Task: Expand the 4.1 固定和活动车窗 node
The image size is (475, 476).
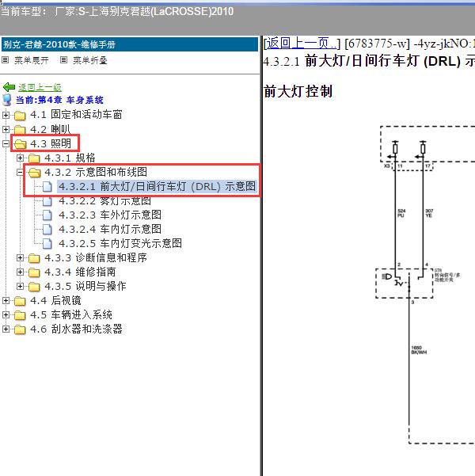Action: [x=6, y=115]
